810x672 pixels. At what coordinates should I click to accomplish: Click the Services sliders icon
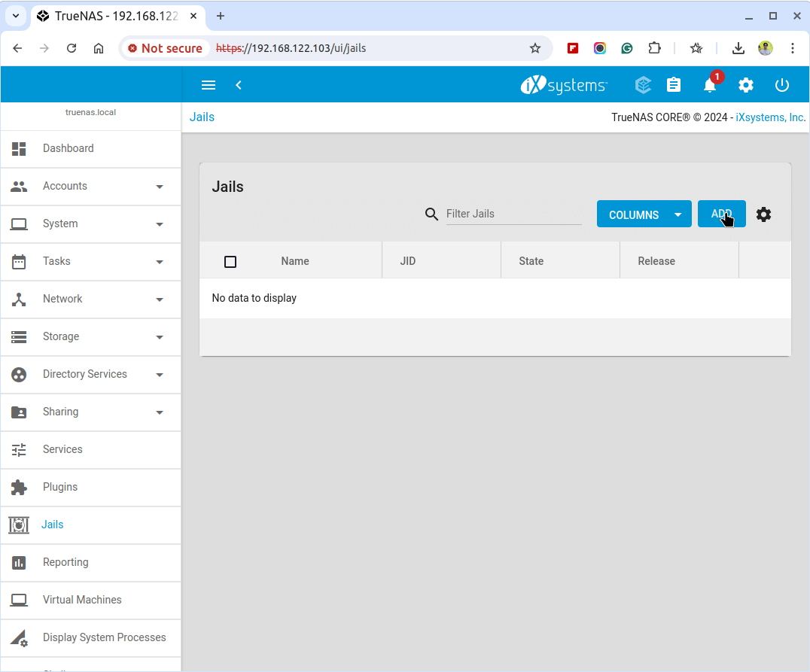click(x=19, y=450)
